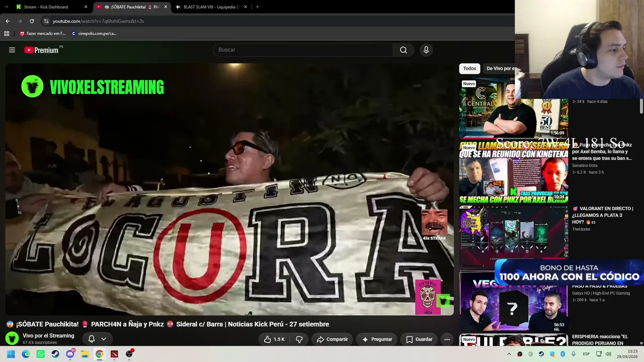
Task: Switch to Chrome in the taskbar
Action: point(100,354)
